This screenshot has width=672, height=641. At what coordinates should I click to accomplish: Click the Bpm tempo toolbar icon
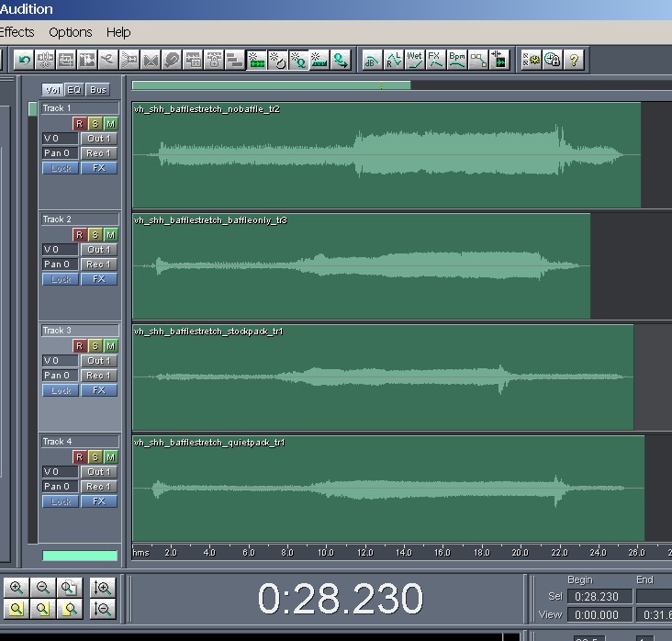pyautogui.click(x=456, y=61)
